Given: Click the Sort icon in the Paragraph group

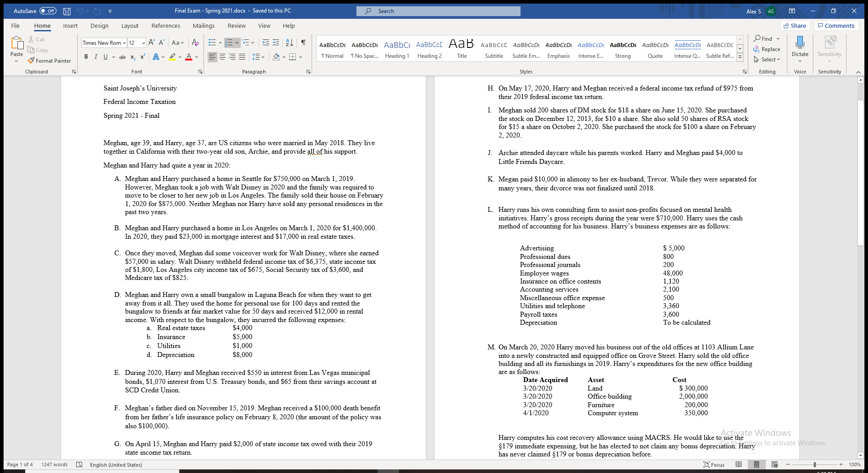Looking at the screenshot, I should (x=289, y=42).
